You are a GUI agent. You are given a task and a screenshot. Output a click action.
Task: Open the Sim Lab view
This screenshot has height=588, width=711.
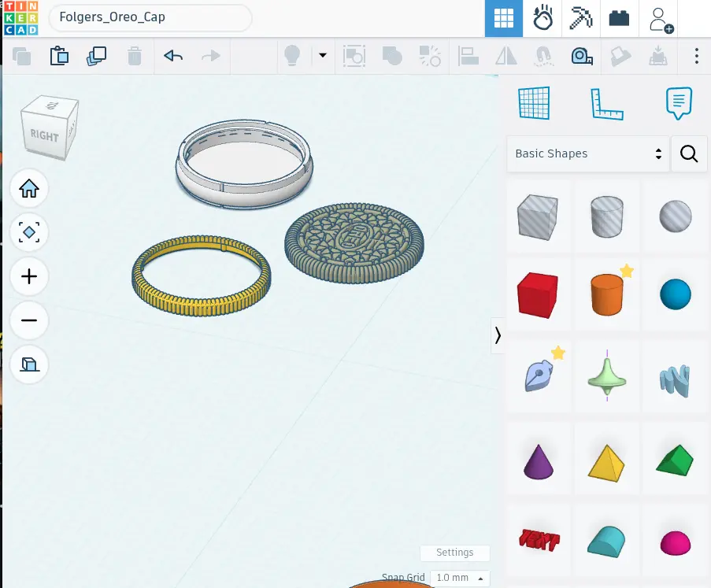pos(543,19)
